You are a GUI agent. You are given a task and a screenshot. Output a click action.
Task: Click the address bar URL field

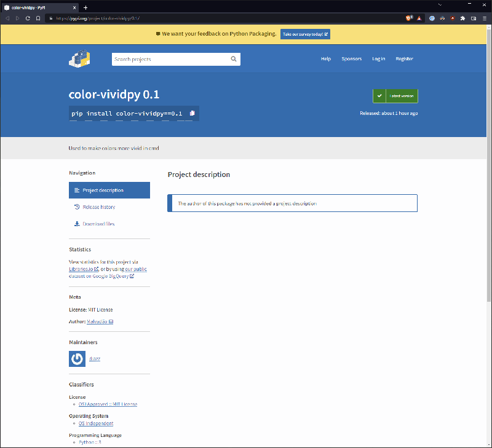point(226,18)
